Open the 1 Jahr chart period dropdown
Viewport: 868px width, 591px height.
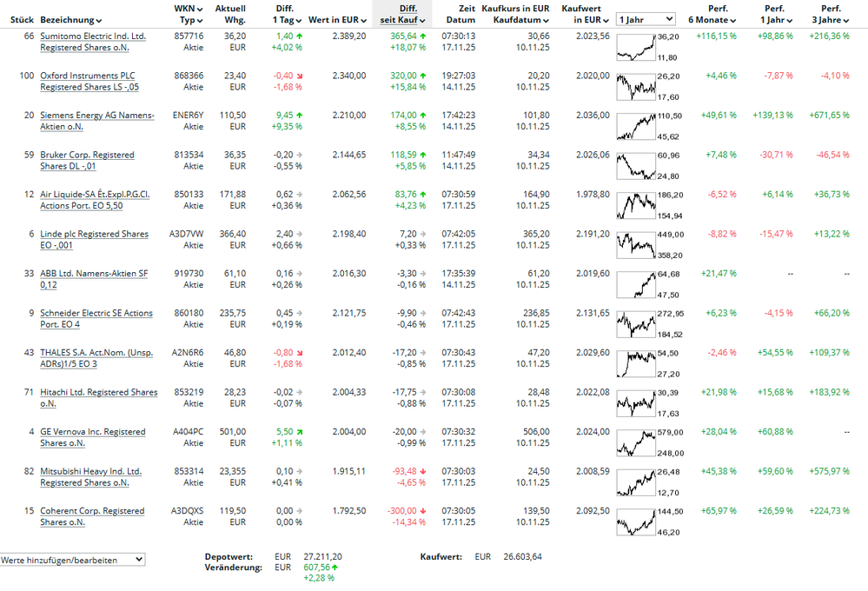coord(646,18)
